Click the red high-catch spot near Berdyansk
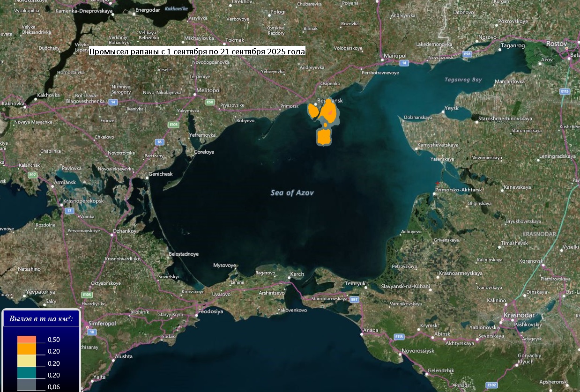 click(330, 112)
